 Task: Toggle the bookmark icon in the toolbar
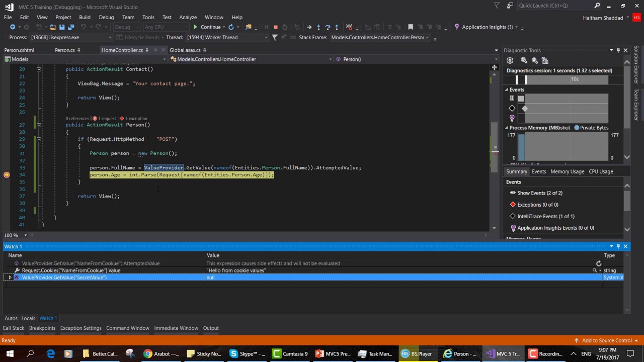(x=411, y=27)
